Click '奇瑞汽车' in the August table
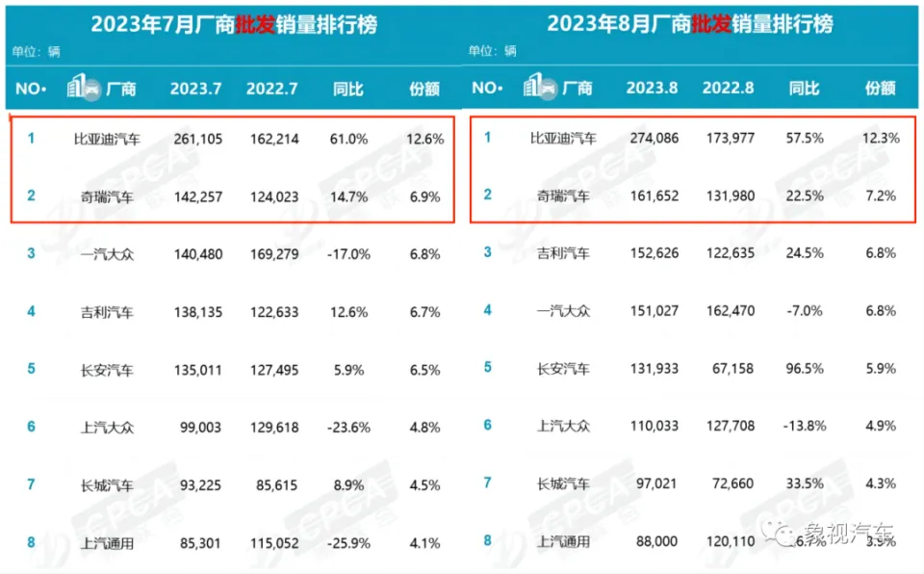This screenshot has height=574, width=924. [563, 196]
